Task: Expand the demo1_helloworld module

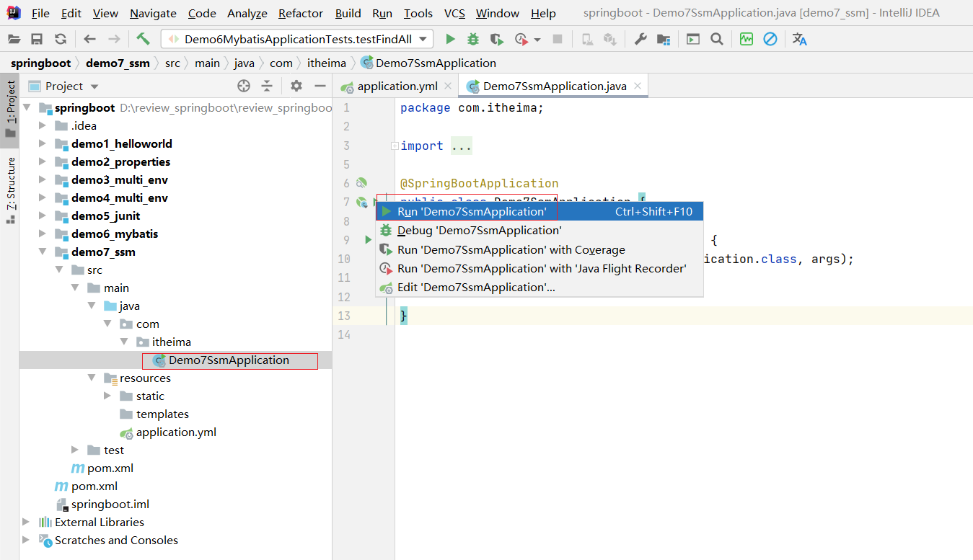Action: [x=43, y=144]
